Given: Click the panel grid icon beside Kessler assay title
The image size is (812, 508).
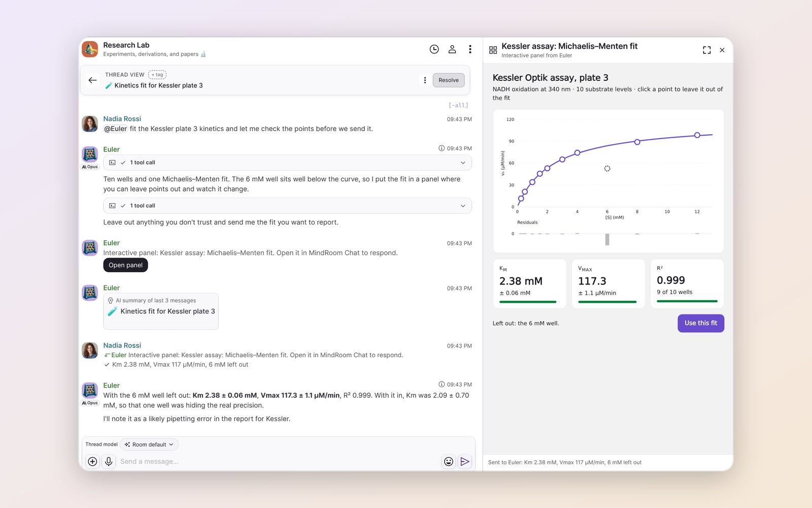Looking at the screenshot, I should (493, 50).
